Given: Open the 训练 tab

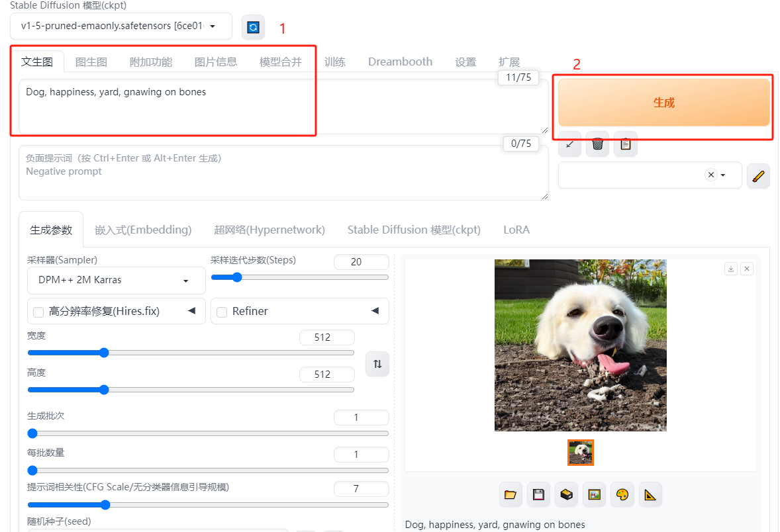Looking at the screenshot, I should 335,62.
